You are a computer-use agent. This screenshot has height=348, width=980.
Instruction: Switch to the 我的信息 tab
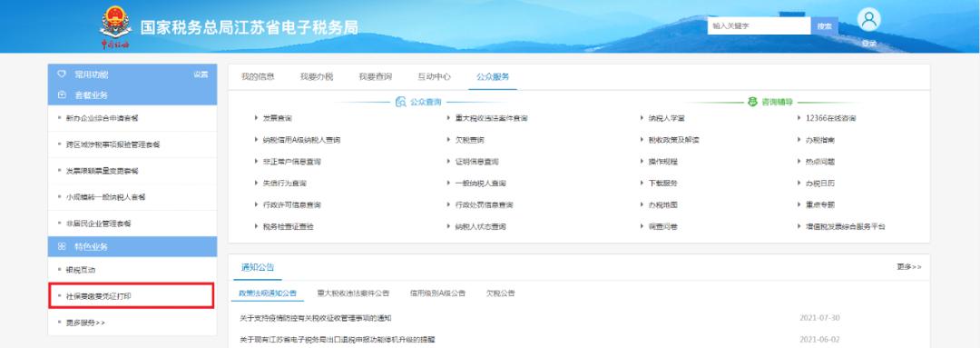tap(258, 77)
